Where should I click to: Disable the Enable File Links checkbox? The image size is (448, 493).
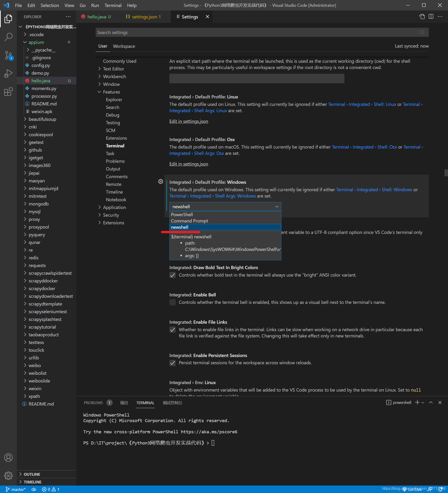[x=172, y=329]
